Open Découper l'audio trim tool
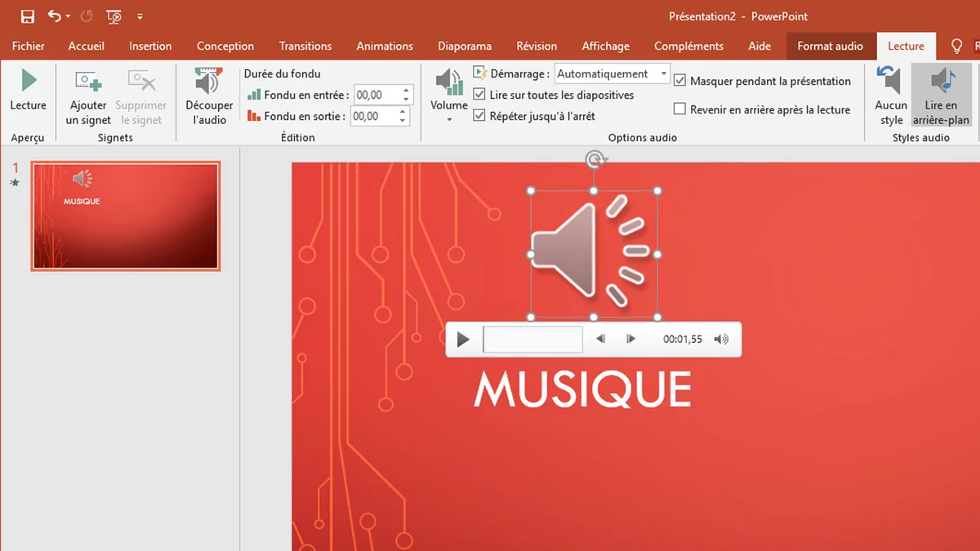980x551 pixels. pyautogui.click(x=209, y=82)
